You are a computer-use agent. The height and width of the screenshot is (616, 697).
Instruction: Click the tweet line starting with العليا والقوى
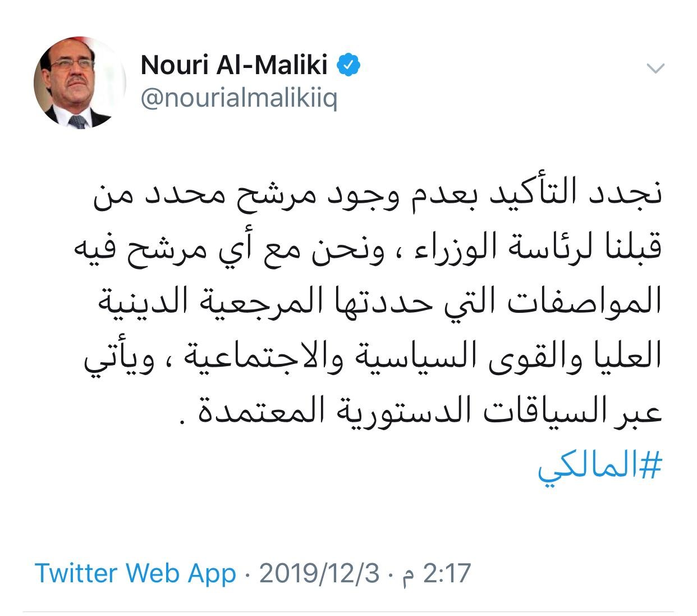[x=374, y=357]
